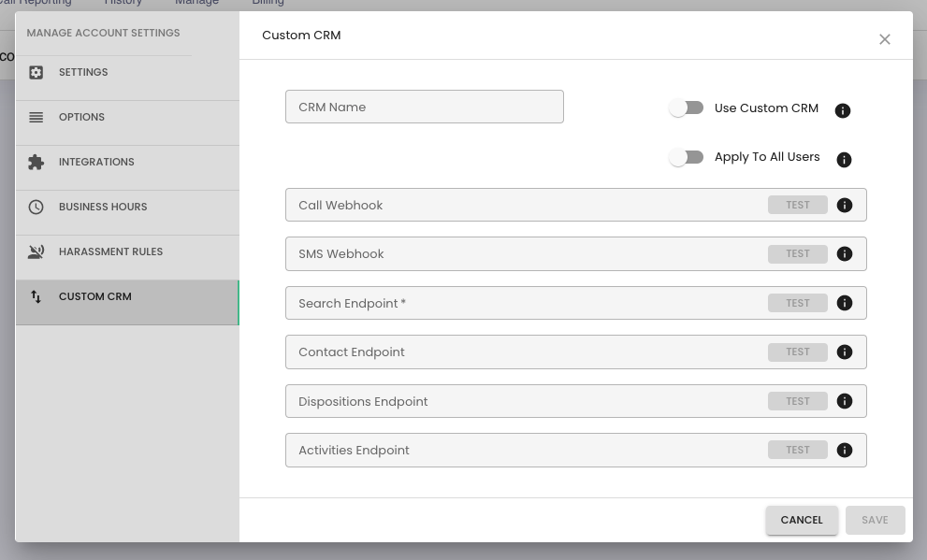This screenshot has width=927, height=560.
Task: Click the "MANAGE ACCOUNT SETTINGS" sidebar header
Action: [104, 33]
